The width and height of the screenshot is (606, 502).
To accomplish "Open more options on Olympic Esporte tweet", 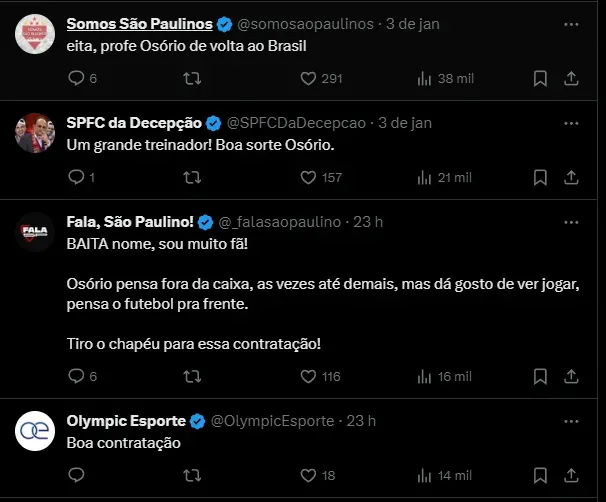I will (570, 420).
